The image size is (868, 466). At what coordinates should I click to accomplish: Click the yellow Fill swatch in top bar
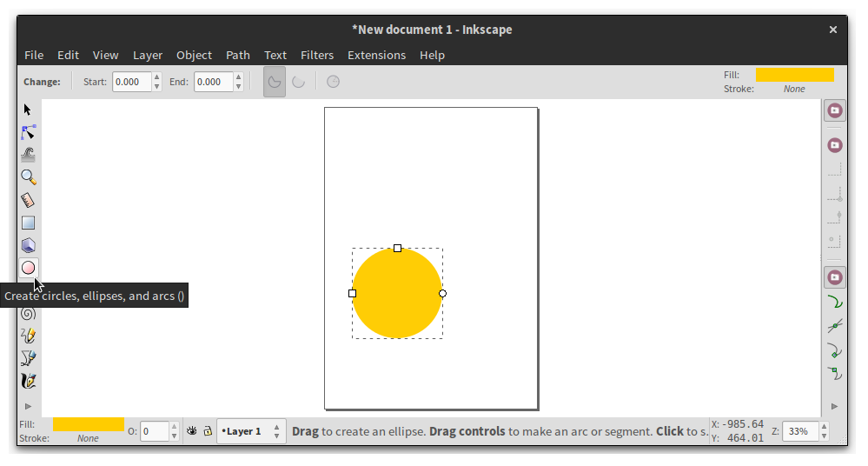tap(795, 75)
